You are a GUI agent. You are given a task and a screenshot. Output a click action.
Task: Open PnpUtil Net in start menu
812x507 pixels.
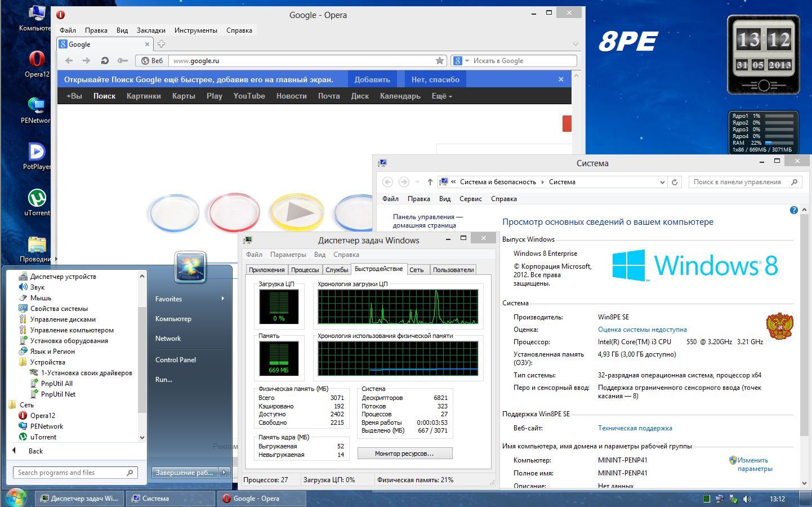(x=58, y=394)
